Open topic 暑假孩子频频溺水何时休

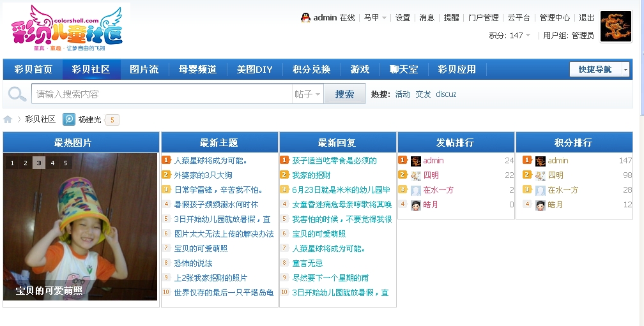point(216,205)
